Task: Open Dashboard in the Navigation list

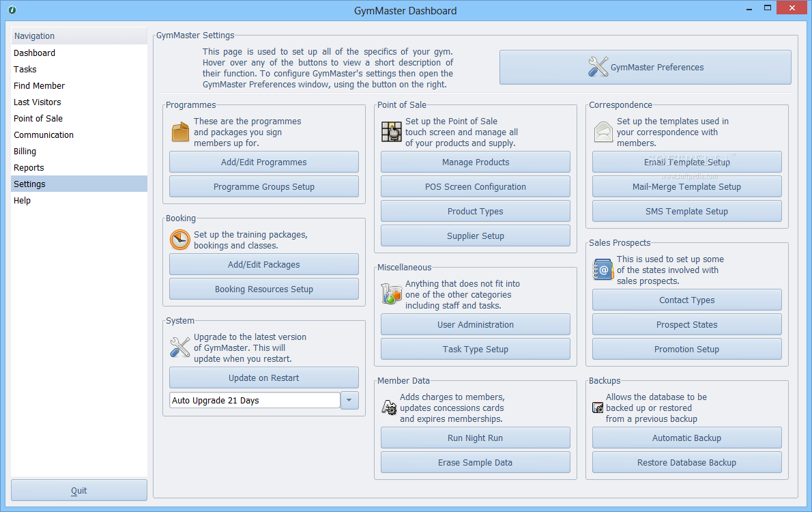Action: click(x=78, y=53)
